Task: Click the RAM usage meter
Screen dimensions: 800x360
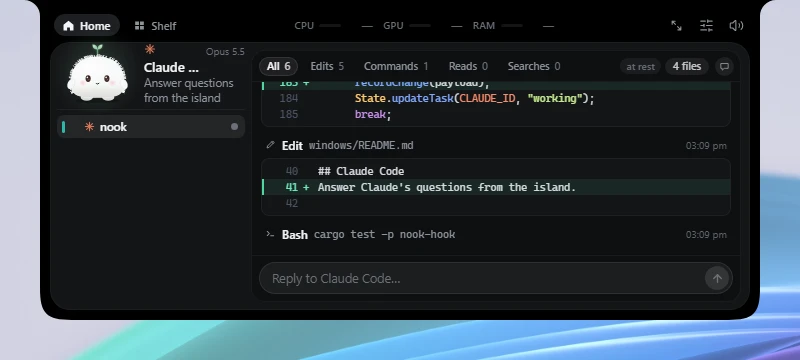Action: (x=513, y=25)
